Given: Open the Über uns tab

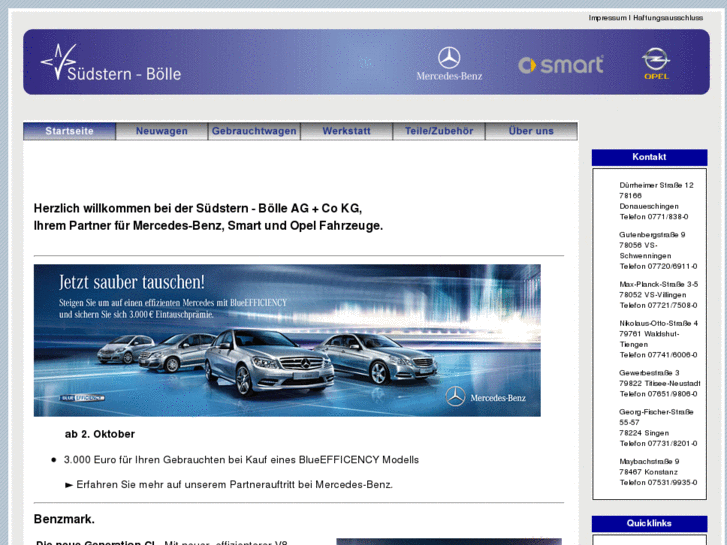Looking at the screenshot, I should click(x=531, y=131).
